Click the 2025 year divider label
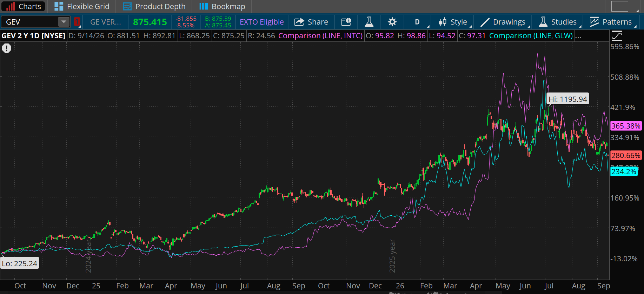 [x=392, y=256]
